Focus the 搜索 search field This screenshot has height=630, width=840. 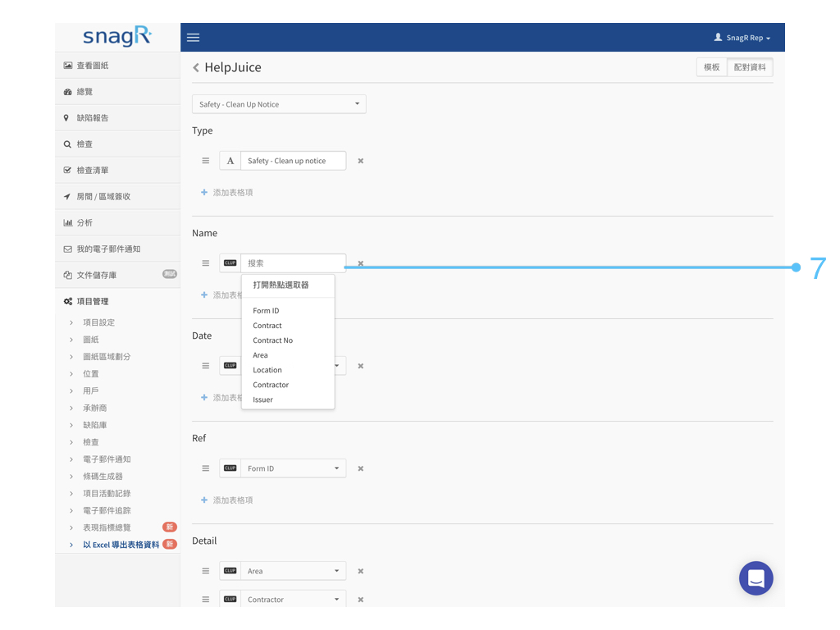click(294, 263)
